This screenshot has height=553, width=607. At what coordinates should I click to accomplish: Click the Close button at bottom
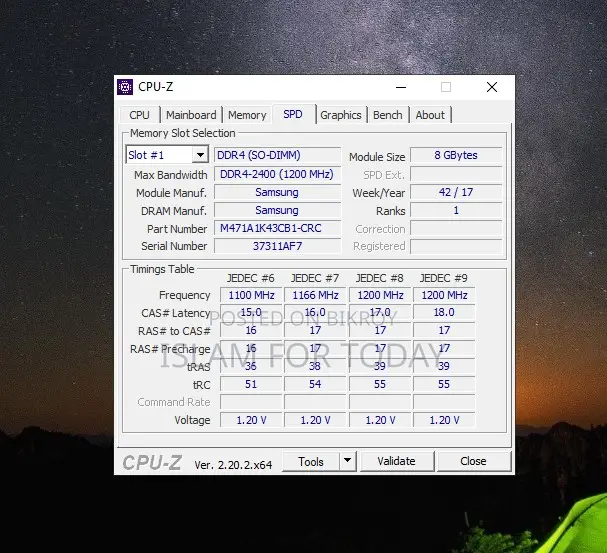473,461
